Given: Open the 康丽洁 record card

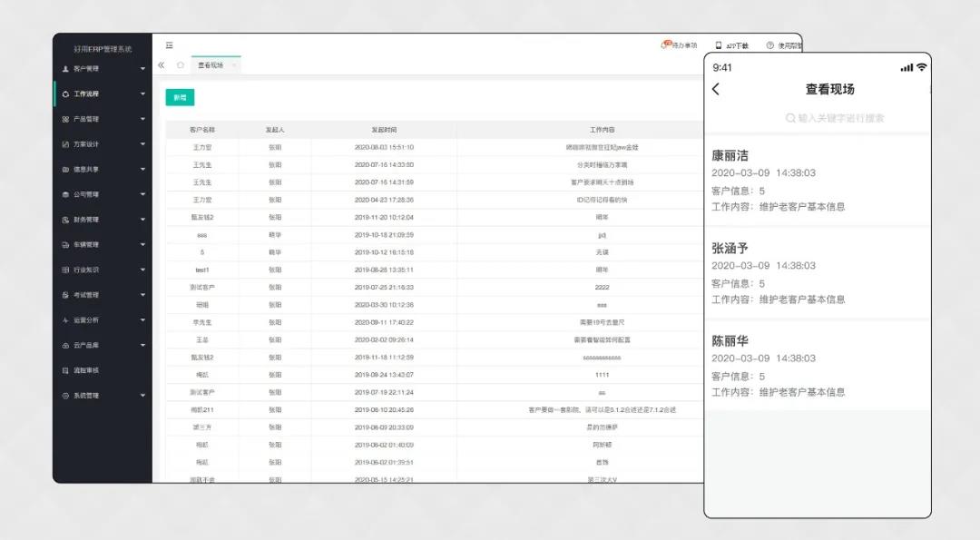Looking at the screenshot, I should (817, 180).
